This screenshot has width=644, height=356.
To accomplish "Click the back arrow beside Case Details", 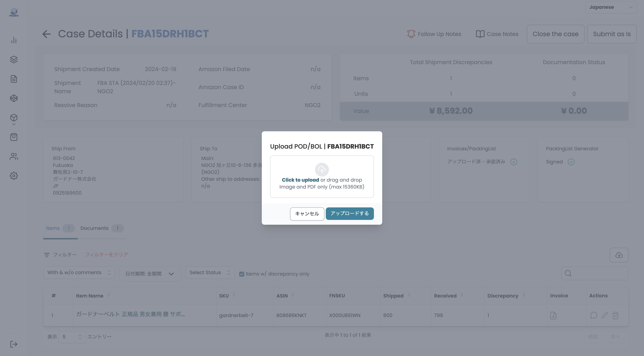I will click(x=47, y=34).
